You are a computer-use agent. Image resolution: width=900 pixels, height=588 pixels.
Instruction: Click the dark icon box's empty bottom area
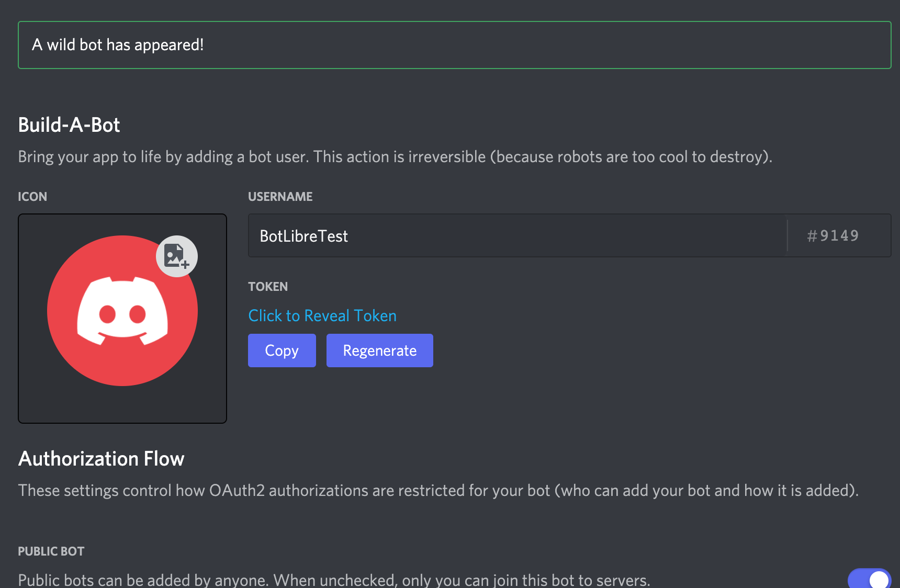click(122, 405)
